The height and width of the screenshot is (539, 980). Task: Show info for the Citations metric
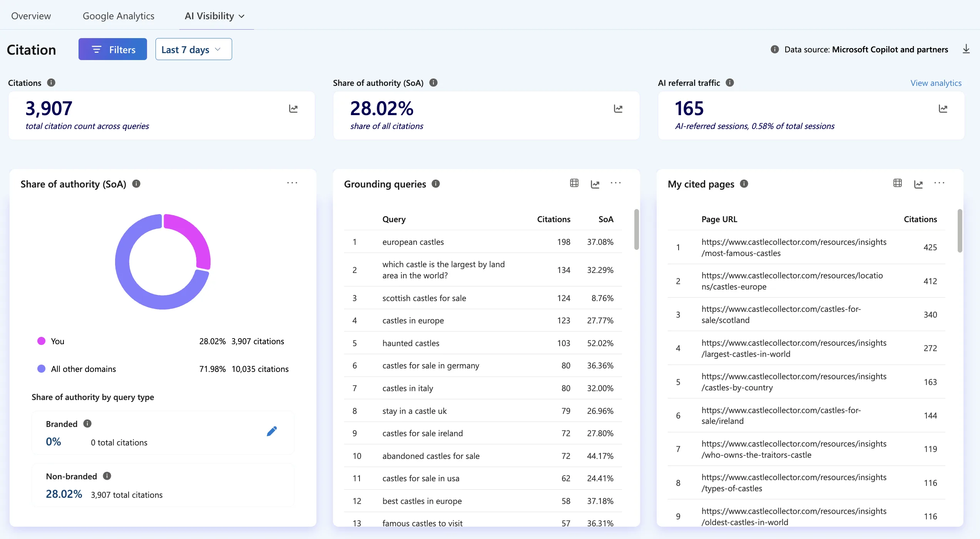click(x=51, y=83)
